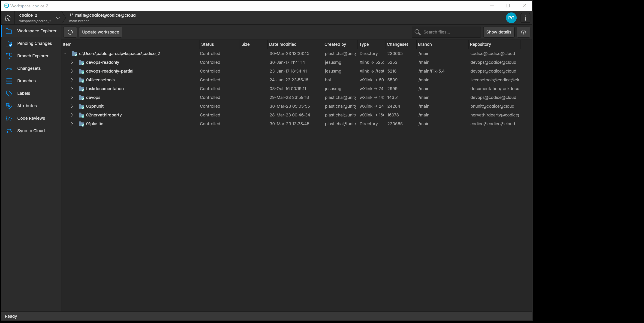Screen dimensions: 644x323
Task: Sort by the Date modified column header
Action: click(283, 44)
